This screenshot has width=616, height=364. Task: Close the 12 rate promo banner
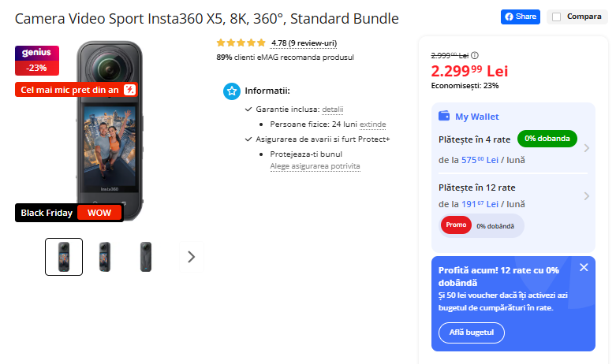tap(584, 267)
